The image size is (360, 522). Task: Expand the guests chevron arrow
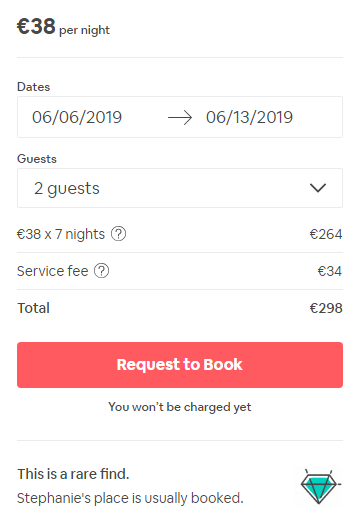click(318, 188)
